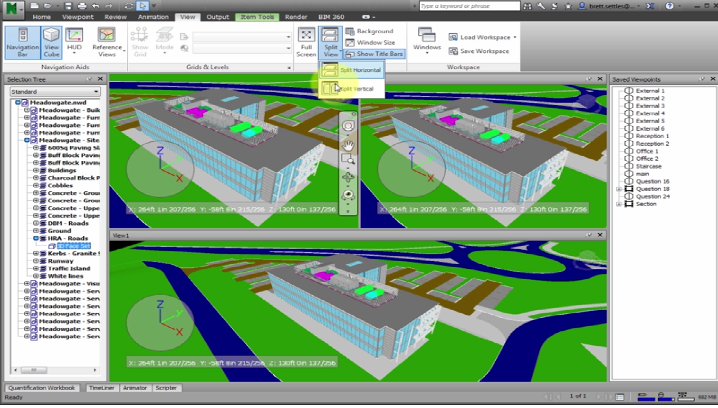Expand the Traffic Island node
Viewport: 718px width, 408px height.
click(36, 268)
